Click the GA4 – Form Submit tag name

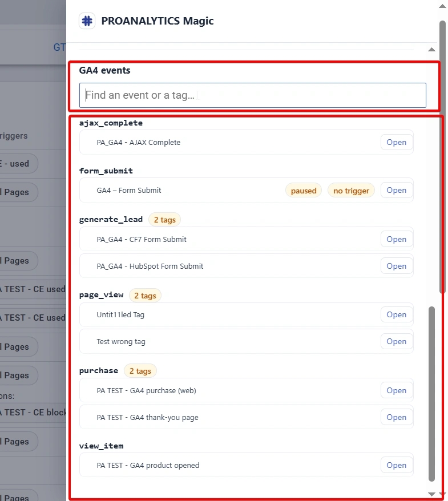129,191
